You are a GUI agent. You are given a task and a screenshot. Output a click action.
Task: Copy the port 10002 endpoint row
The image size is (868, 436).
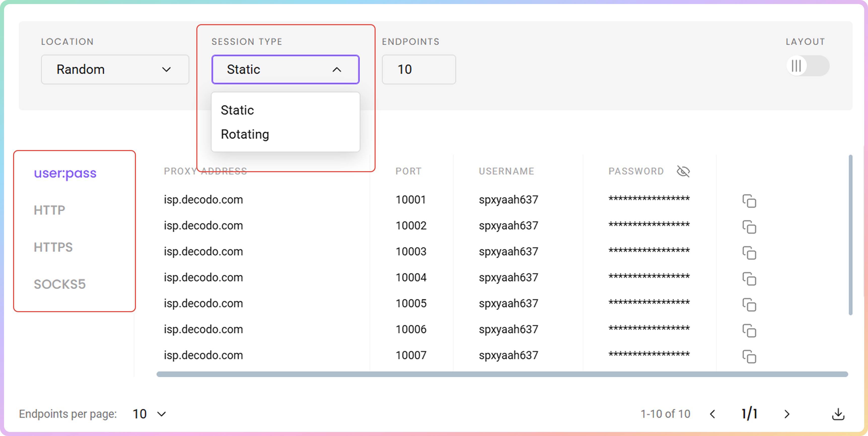pos(749,227)
